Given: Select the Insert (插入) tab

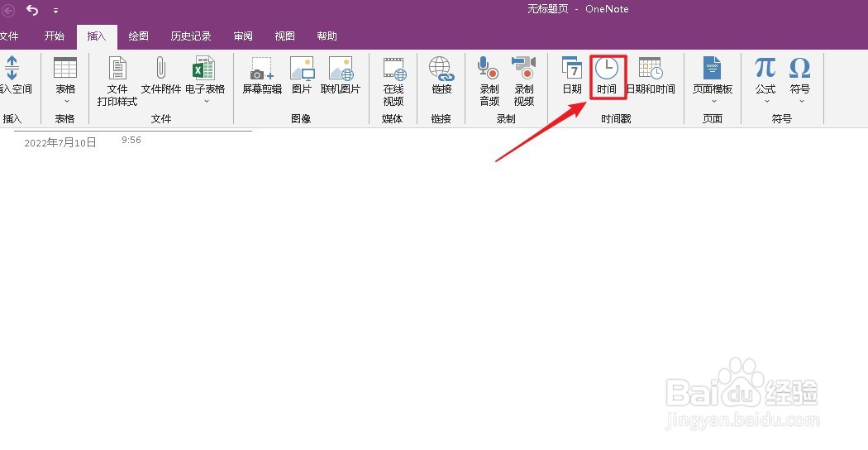Looking at the screenshot, I should click(97, 36).
